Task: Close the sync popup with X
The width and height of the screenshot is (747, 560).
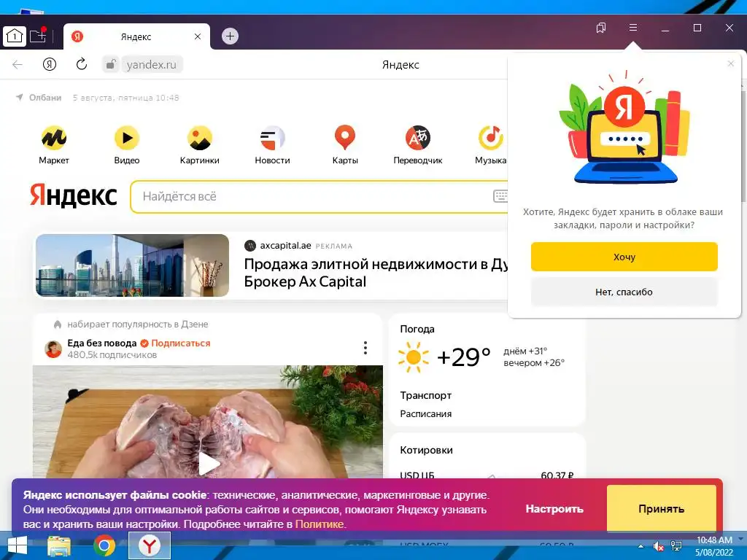Action: 731,63
